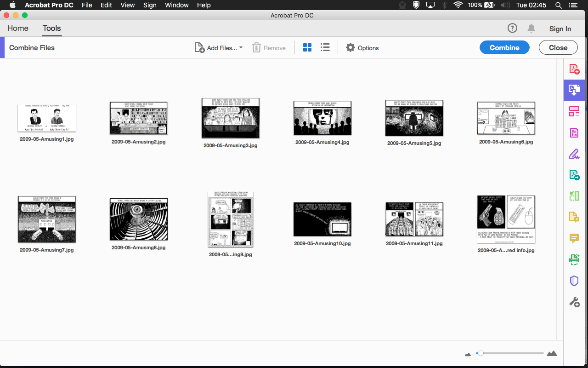Switch to thumbnail grid view

point(307,47)
